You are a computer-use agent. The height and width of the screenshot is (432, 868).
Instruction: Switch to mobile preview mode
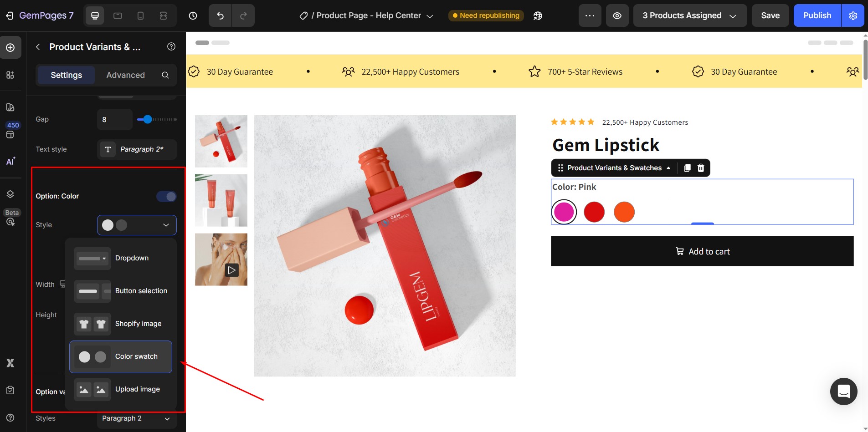[x=140, y=15]
